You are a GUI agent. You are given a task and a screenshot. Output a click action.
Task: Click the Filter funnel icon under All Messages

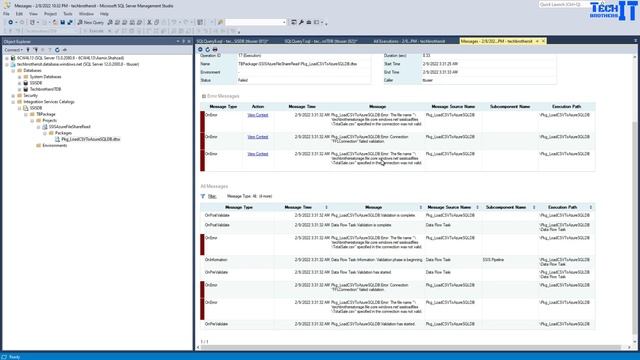pos(203,196)
